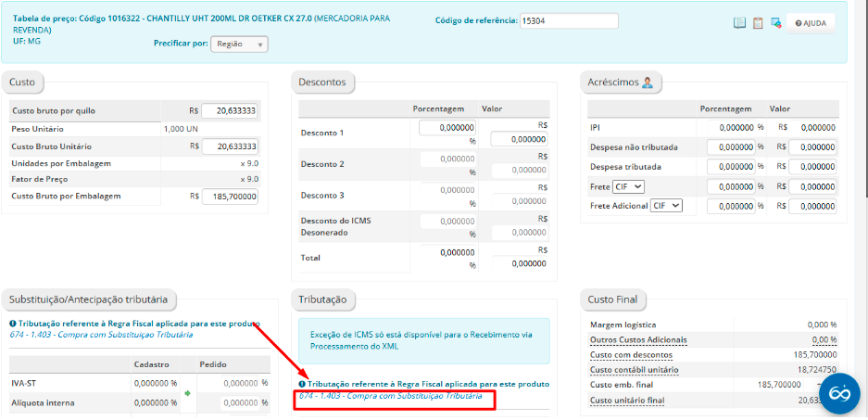Click Custo Bruto por Embalagem field
The height and width of the screenshot is (420, 868).
229,197
